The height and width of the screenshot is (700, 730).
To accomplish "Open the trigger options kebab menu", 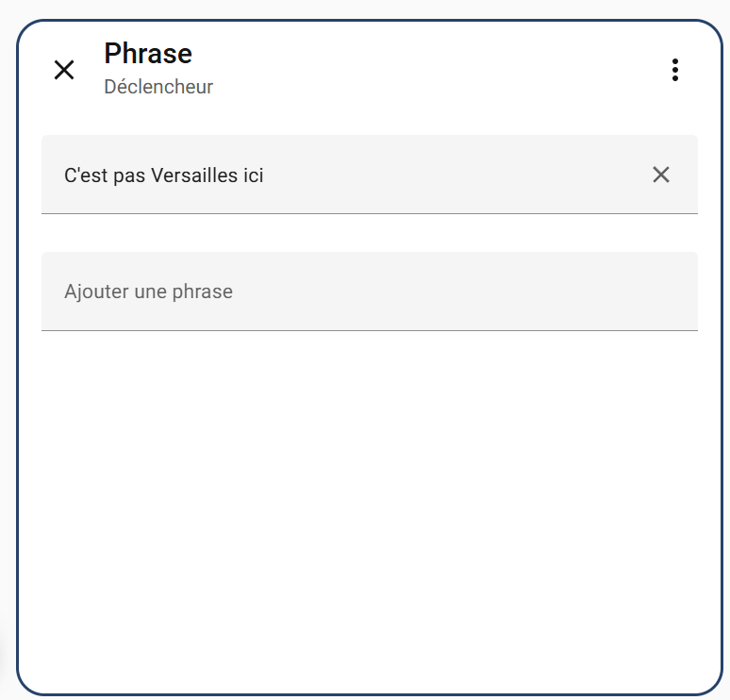I will pos(674,70).
